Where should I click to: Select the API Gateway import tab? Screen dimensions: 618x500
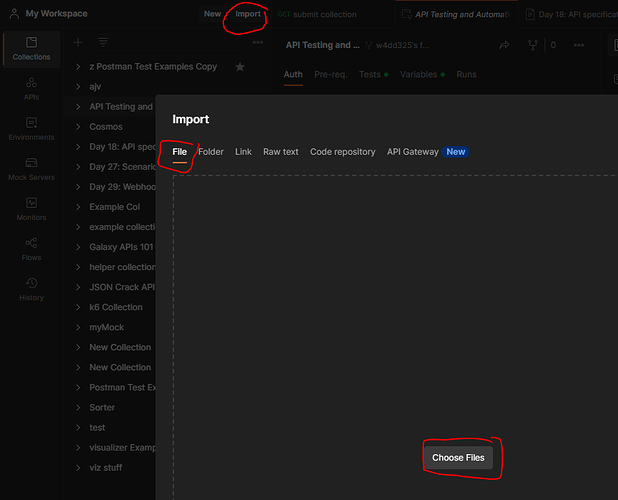tap(413, 152)
